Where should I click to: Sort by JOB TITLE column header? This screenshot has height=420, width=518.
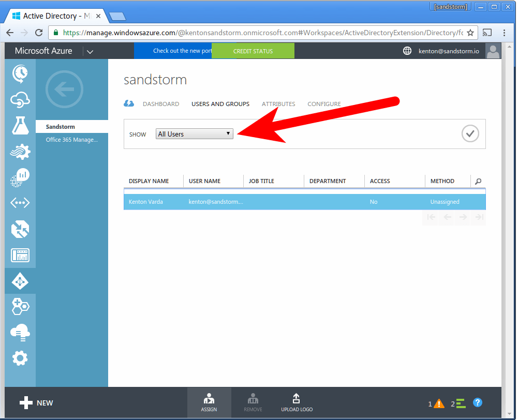(261, 181)
